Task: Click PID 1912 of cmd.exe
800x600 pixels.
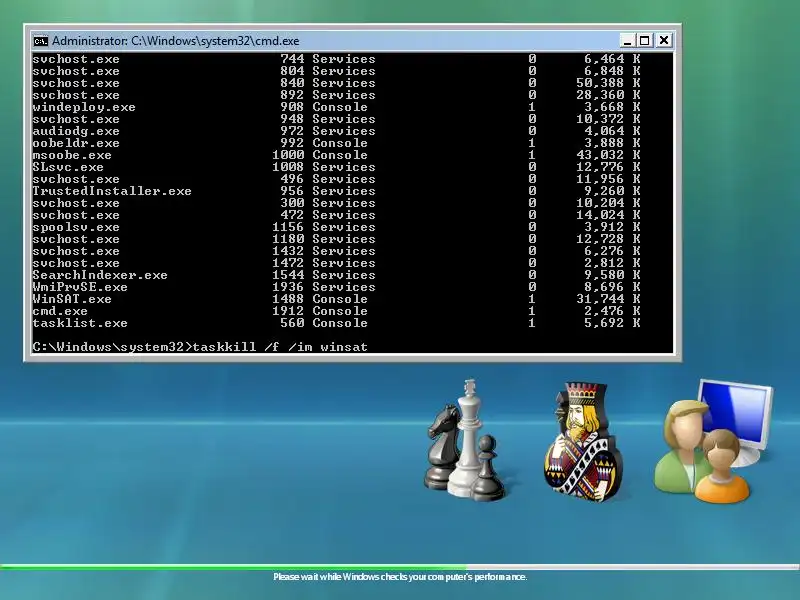Action: [x=288, y=311]
